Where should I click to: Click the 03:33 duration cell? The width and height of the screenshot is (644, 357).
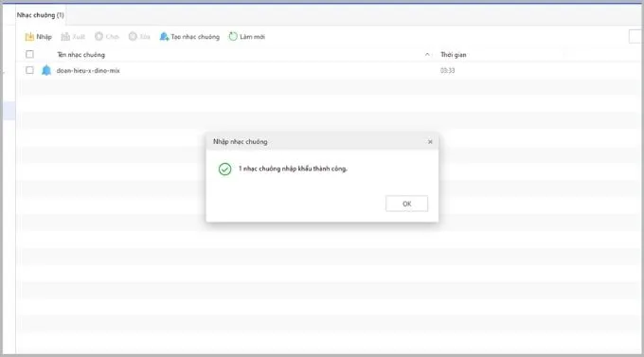pos(447,71)
